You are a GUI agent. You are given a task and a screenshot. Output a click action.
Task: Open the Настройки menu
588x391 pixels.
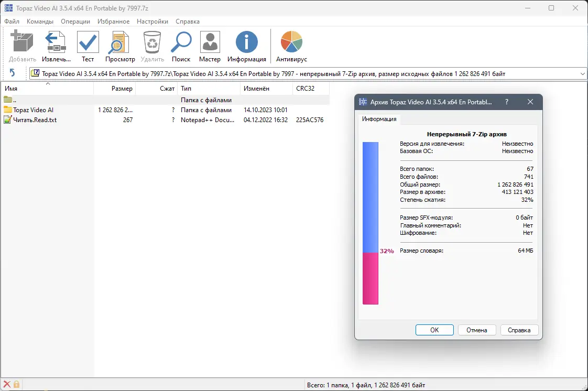point(152,21)
